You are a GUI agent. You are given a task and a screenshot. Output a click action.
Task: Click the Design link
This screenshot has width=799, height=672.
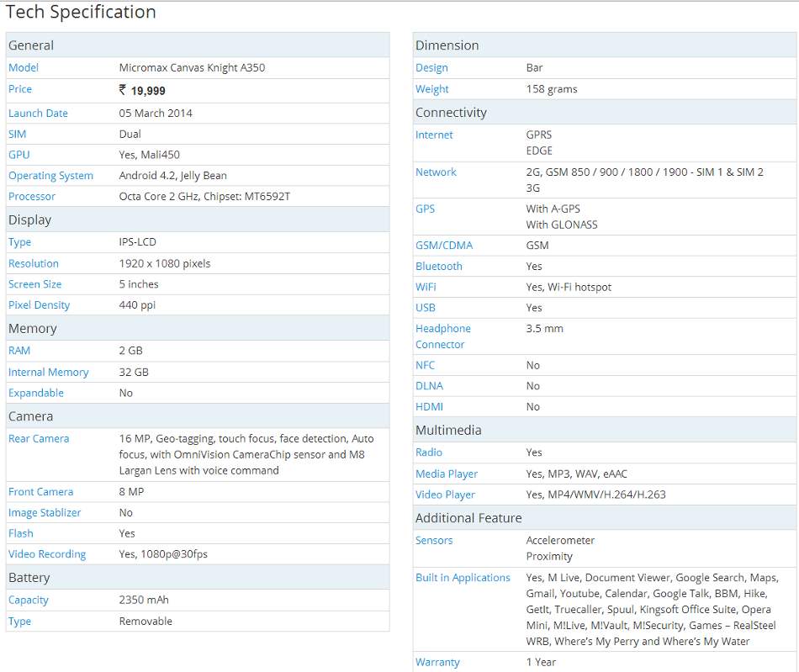[x=431, y=68]
